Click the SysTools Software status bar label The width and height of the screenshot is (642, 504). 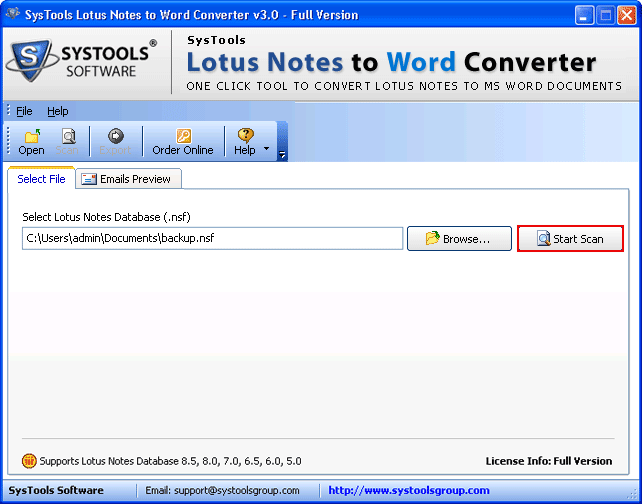click(x=56, y=490)
